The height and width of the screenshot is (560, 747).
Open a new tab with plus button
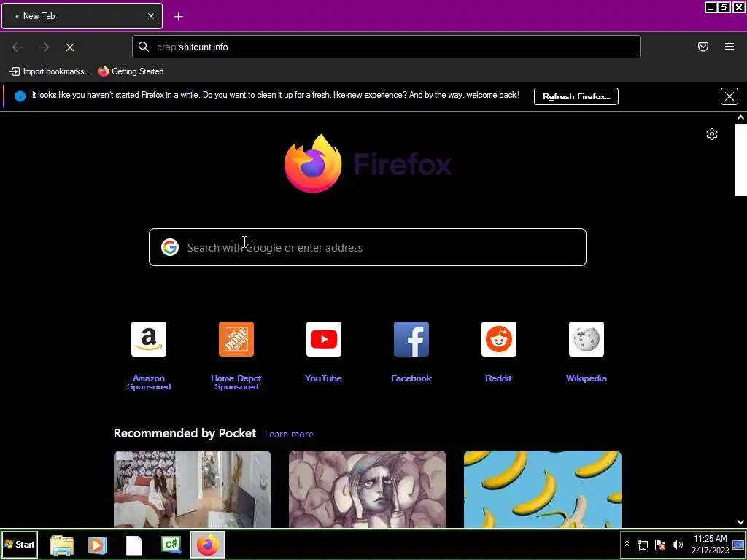(x=178, y=17)
